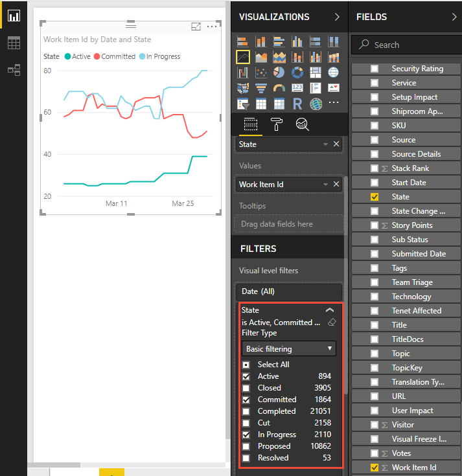The image size is (462, 476).
Task: Uncheck Committed in the State filter
Action: (246, 400)
